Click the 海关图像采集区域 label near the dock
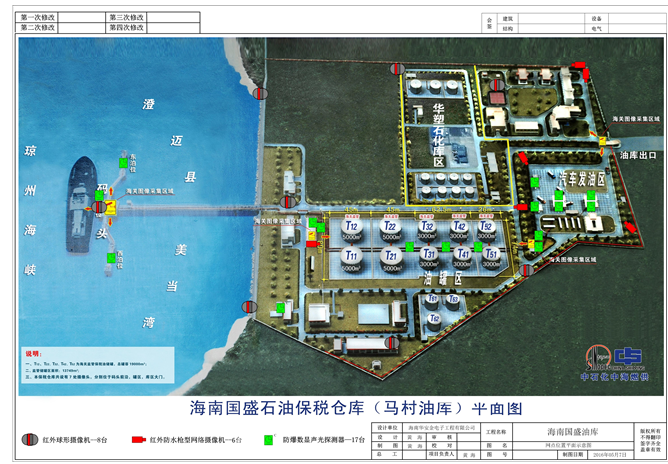 click(150, 191)
